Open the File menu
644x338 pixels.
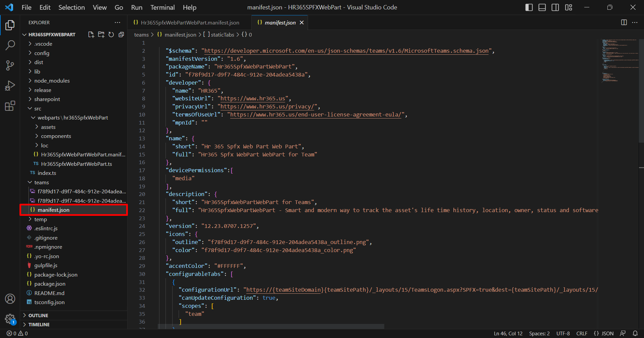tap(27, 7)
